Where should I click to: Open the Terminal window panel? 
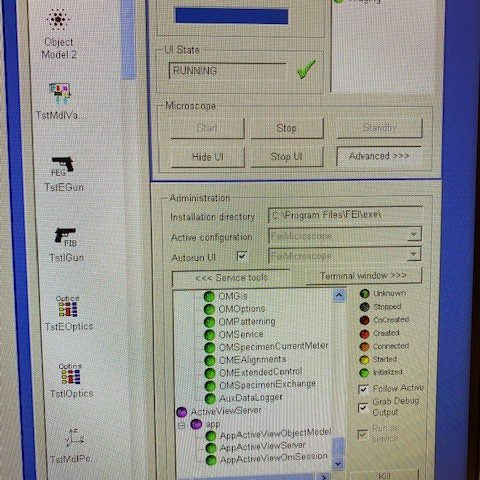tap(363, 276)
